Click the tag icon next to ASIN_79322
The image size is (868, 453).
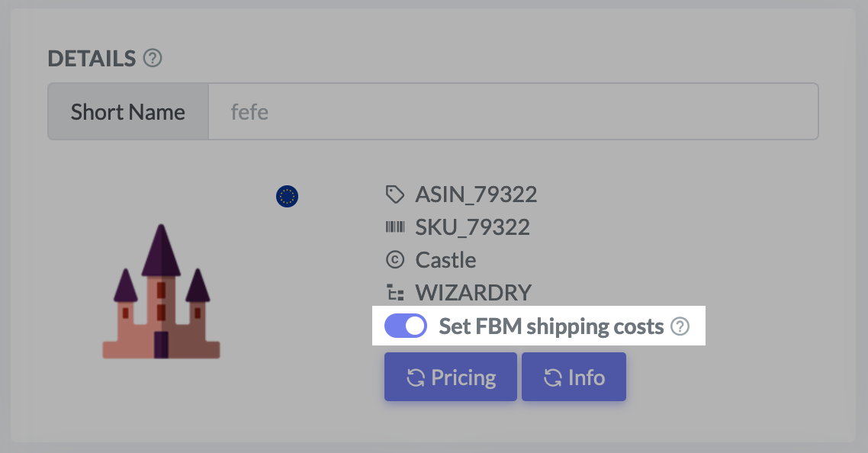[x=394, y=195]
